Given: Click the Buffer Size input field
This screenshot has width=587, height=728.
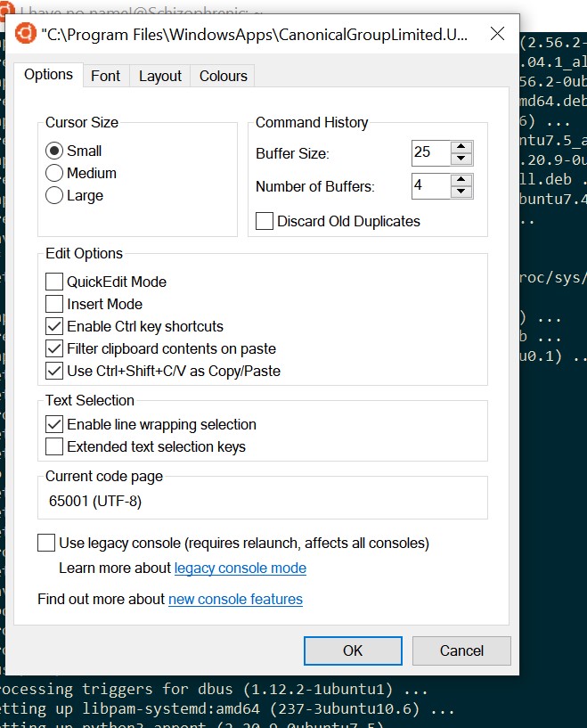Looking at the screenshot, I should tap(430, 152).
